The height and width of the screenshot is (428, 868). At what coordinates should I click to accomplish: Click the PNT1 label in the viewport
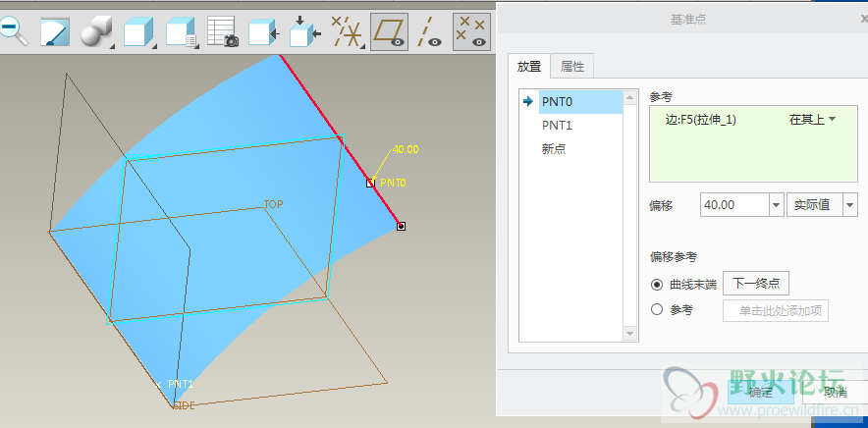pyautogui.click(x=181, y=384)
